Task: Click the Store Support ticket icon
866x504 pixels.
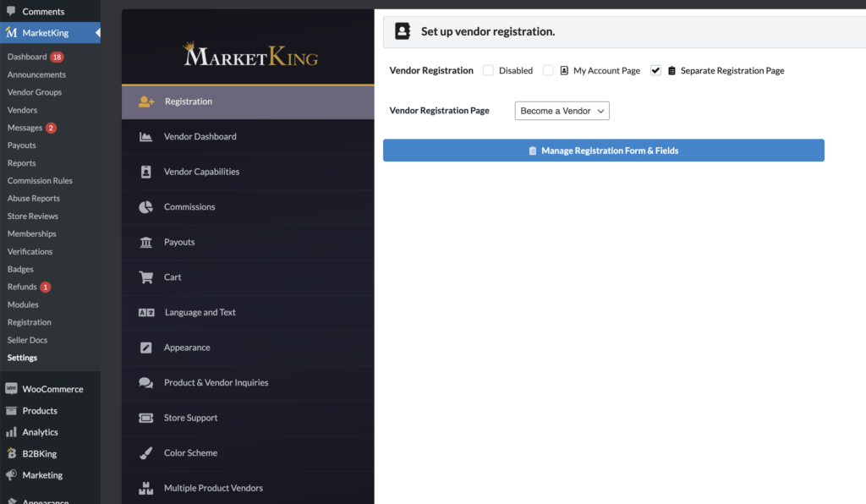Action: click(145, 418)
